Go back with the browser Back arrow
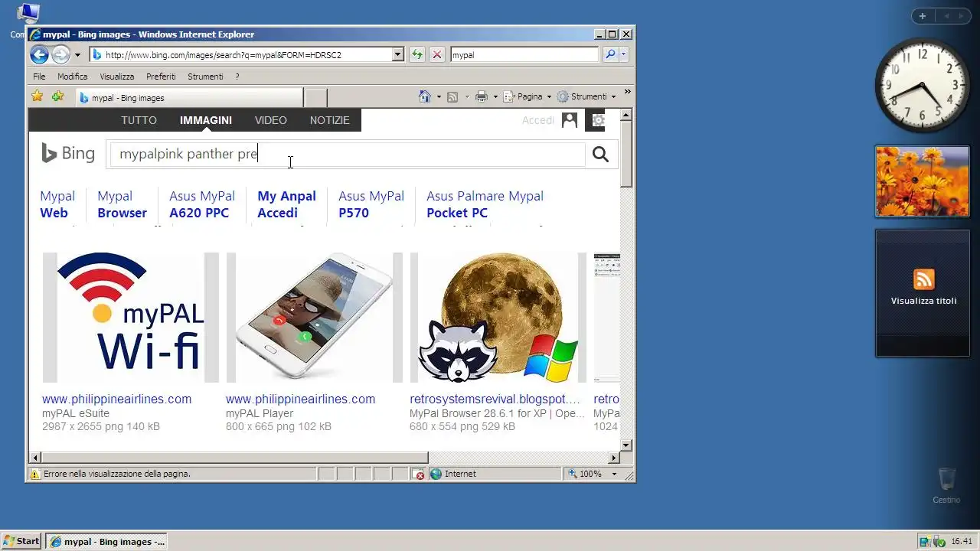 [x=39, y=54]
